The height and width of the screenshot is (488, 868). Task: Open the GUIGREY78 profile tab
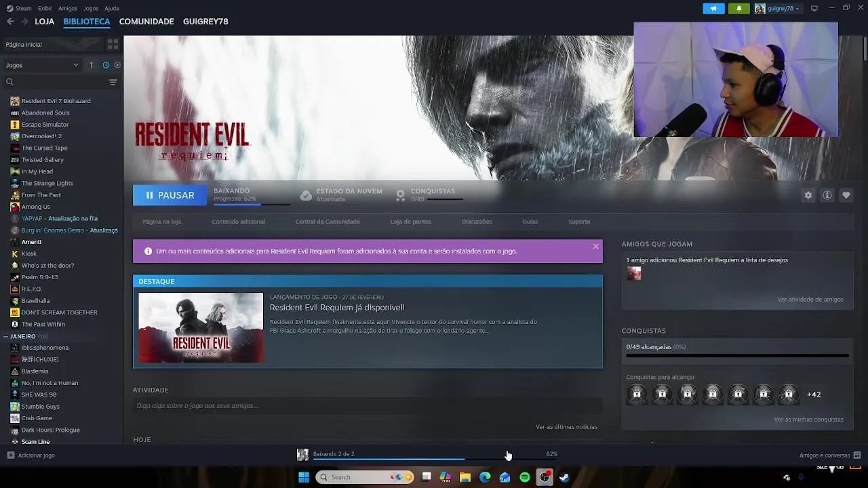205,22
